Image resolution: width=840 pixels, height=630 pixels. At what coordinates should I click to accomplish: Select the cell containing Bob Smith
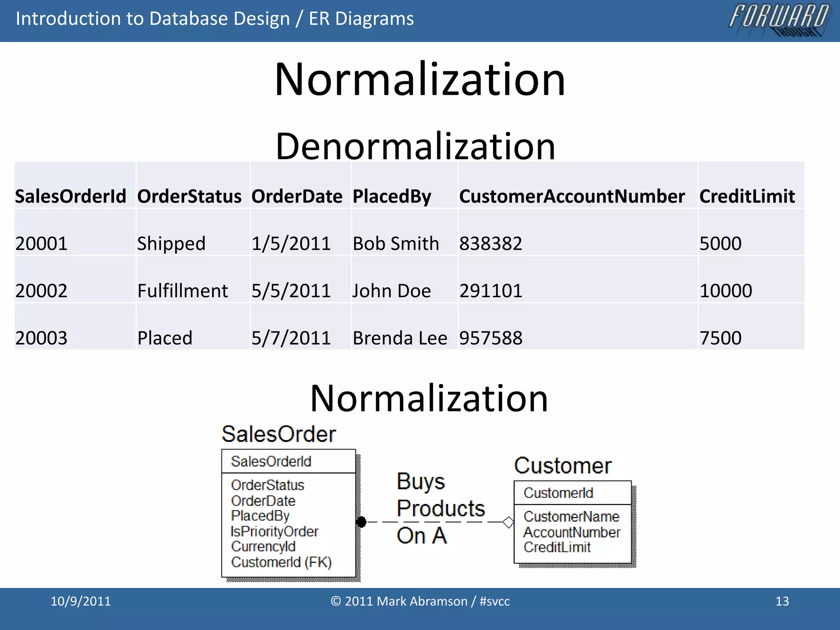(396, 243)
